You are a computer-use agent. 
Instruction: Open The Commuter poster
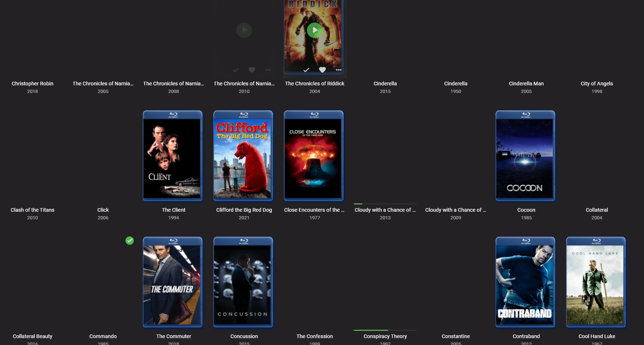[173, 282]
